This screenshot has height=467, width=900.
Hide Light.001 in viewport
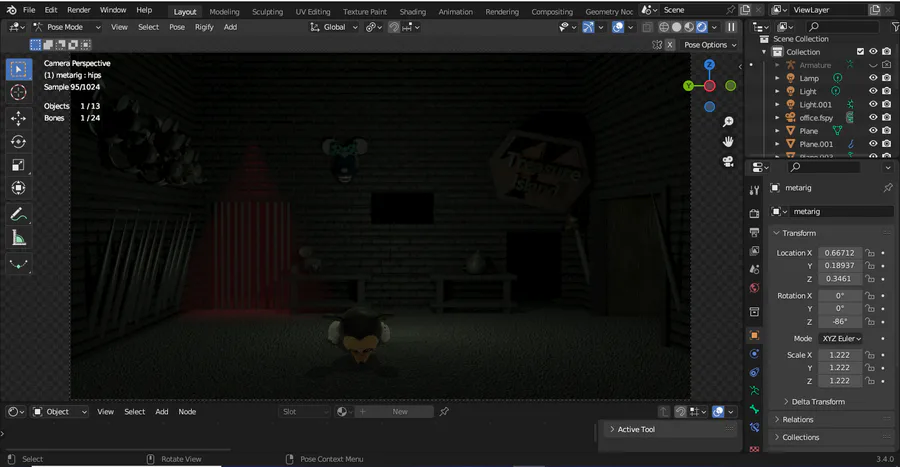pyautogui.click(x=873, y=104)
